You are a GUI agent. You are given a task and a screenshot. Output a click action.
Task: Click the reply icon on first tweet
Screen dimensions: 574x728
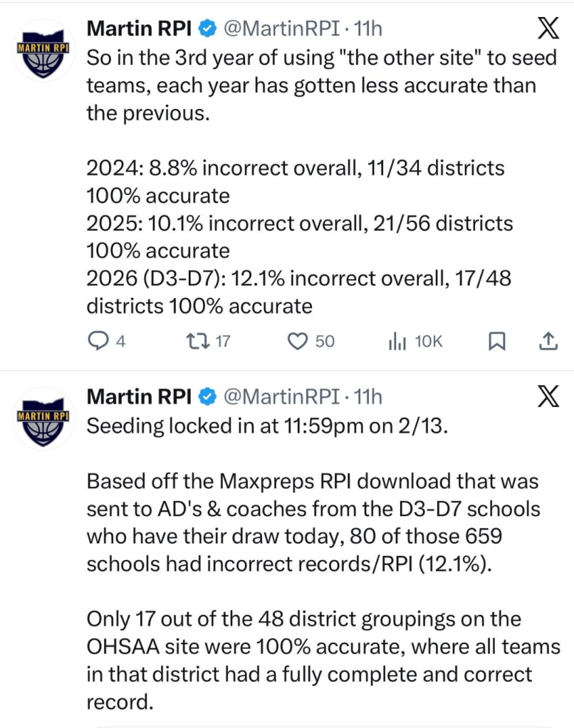[x=97, y=342]
